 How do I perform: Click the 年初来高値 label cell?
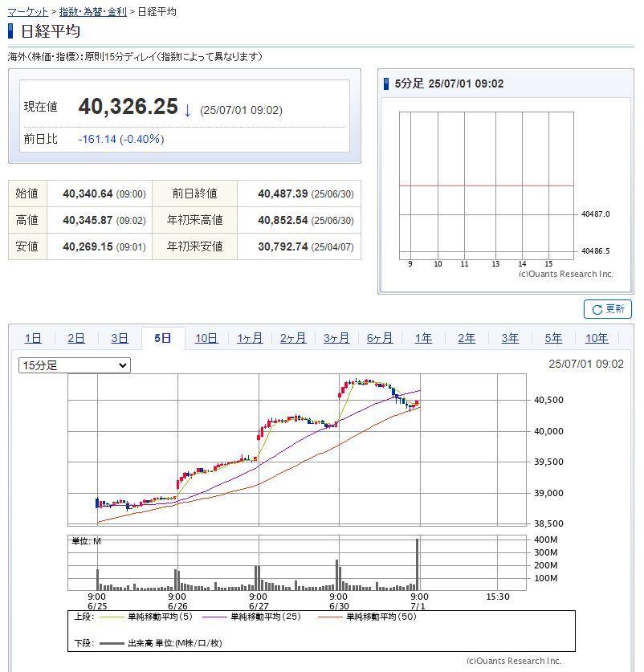[x=194, y=220]
